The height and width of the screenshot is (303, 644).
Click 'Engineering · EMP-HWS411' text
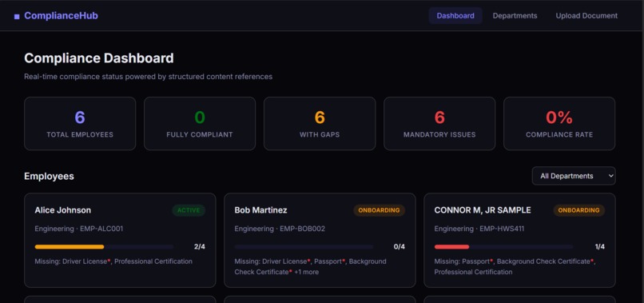[x=479, y=229]
